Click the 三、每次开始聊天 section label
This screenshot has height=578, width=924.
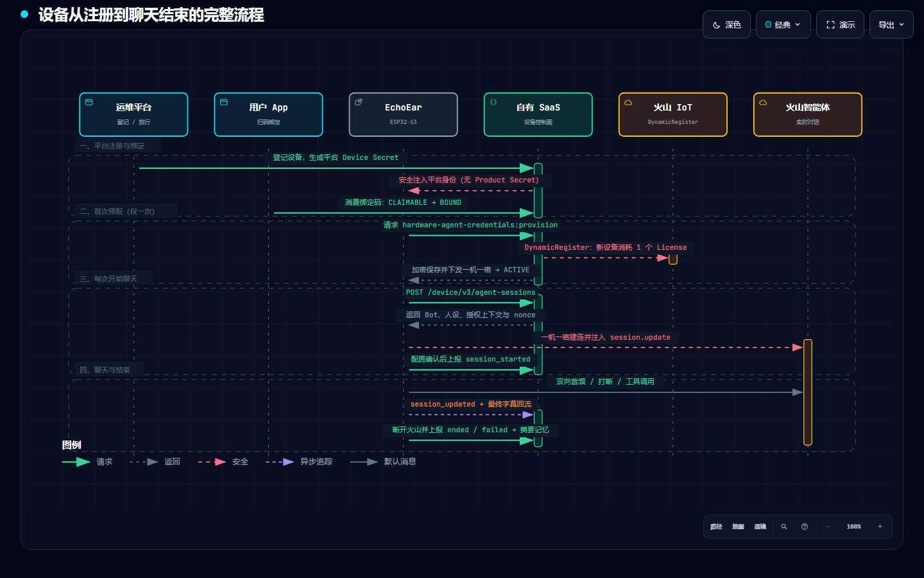[108, 279]
